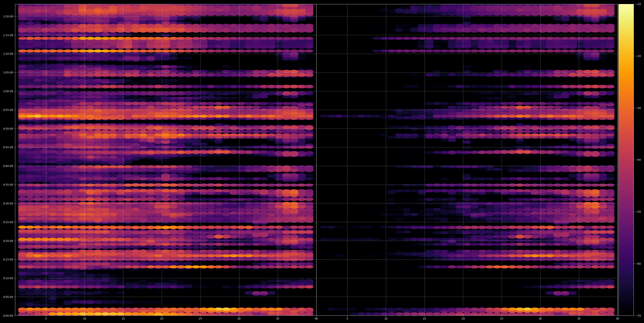
Task: Click the colorbar tick label −70
Action: 638,316
